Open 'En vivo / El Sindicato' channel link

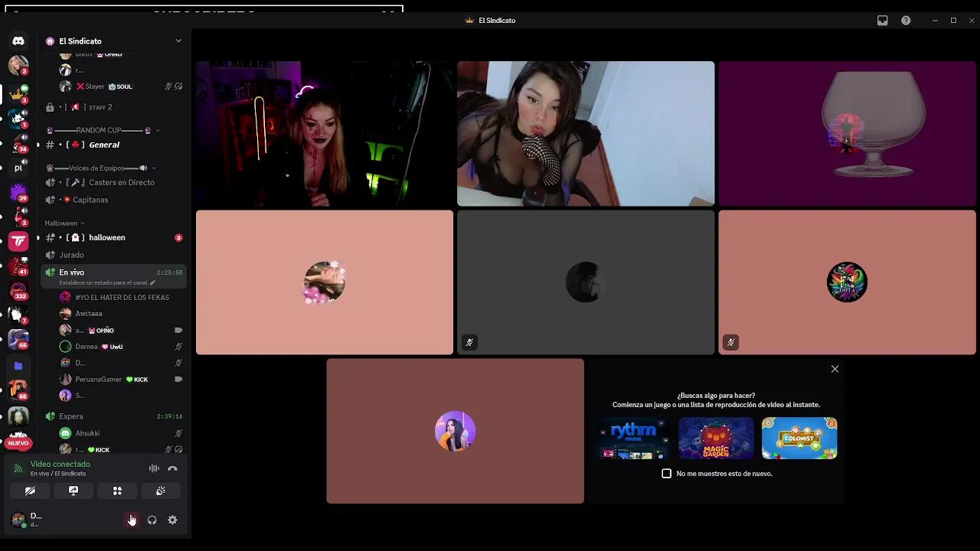58,474
